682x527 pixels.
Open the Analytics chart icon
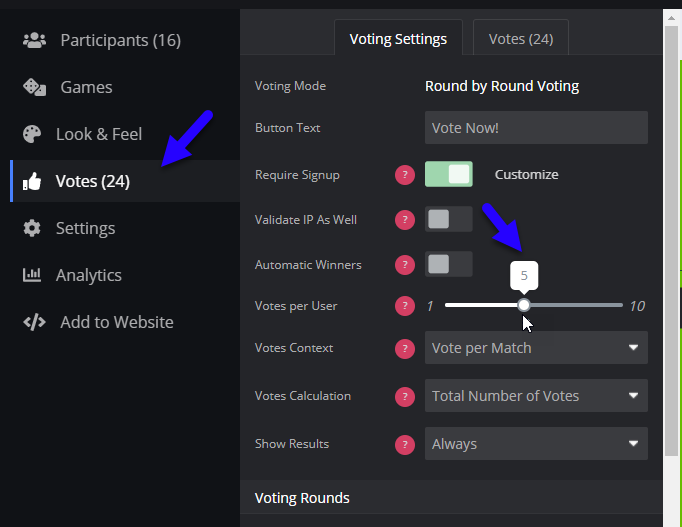32,275
